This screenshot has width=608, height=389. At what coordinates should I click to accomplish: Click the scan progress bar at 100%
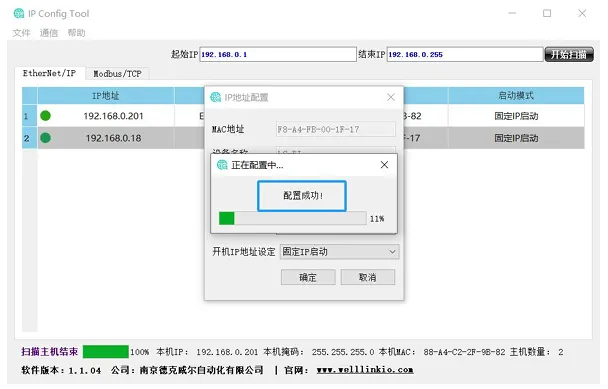point(105,352)
